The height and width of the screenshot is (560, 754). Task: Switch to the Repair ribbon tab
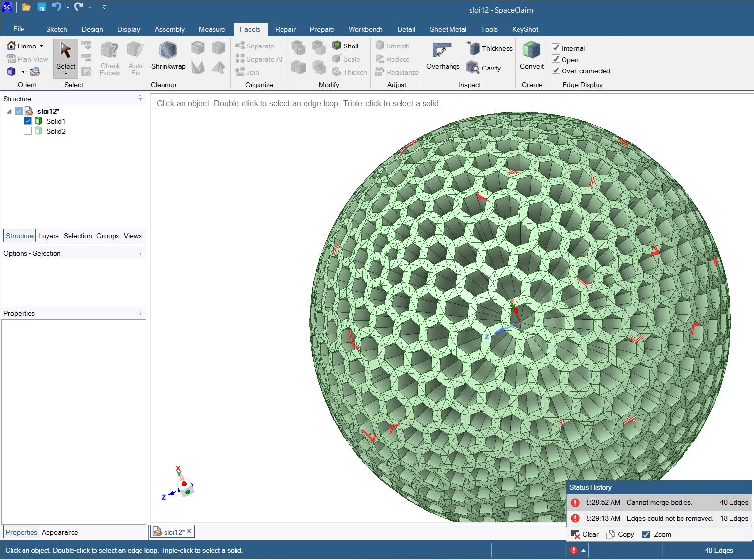[285, 29]
